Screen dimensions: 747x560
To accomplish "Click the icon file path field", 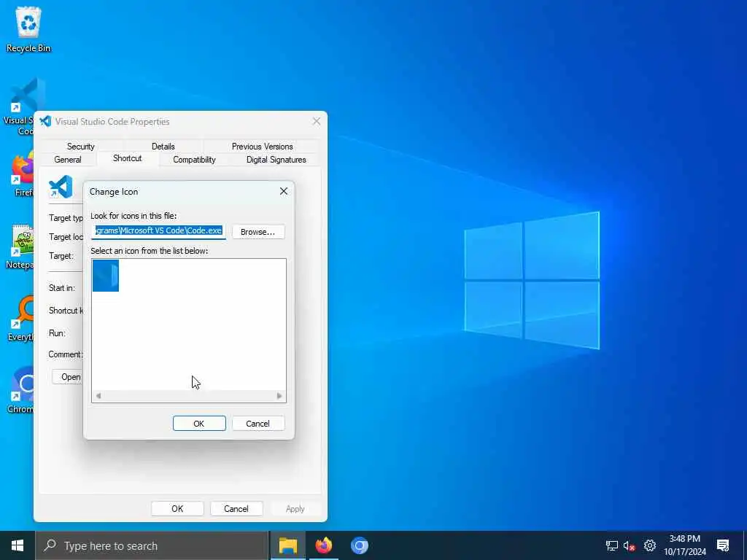I will click(x=158, y=230).
